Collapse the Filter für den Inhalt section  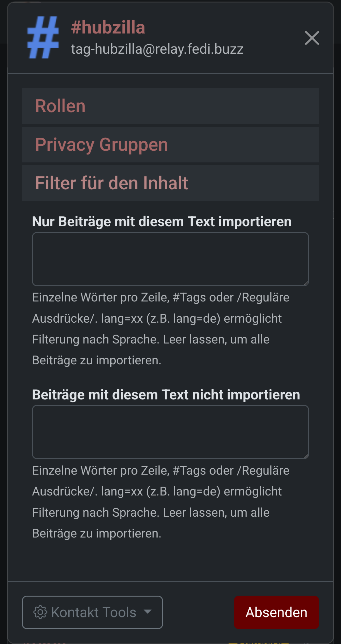(112, 183)
